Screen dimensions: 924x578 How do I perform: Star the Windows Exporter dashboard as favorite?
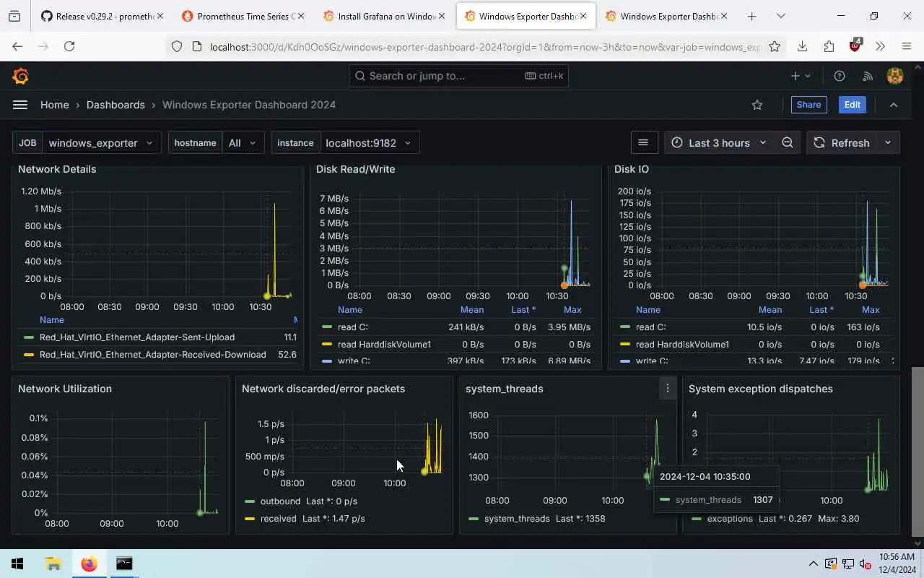757,105
